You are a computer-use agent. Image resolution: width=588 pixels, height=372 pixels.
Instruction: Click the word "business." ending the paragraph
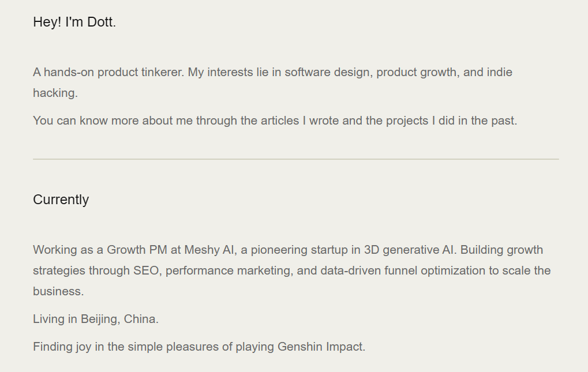(58, 291)
